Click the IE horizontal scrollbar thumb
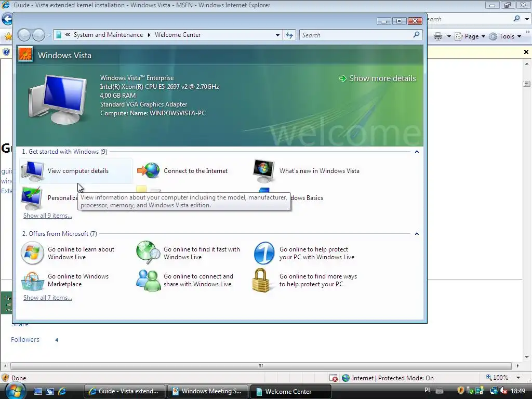This screenshot has height=399, width=532. [x=261, y=366]
